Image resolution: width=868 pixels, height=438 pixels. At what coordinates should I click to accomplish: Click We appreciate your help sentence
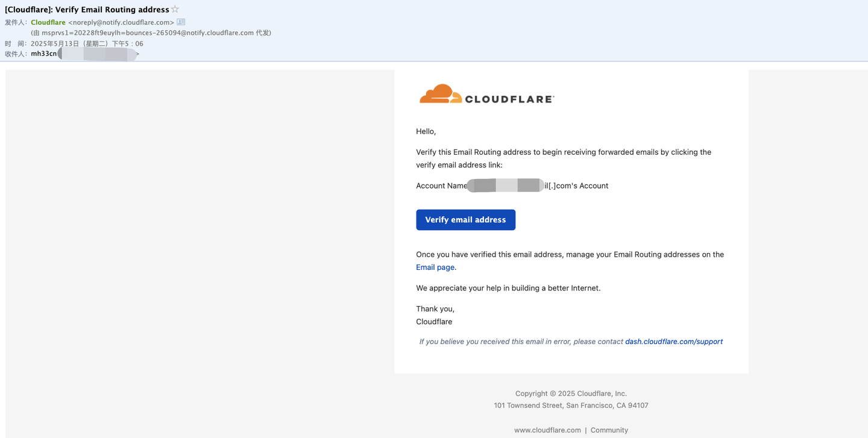pos(508,288)
